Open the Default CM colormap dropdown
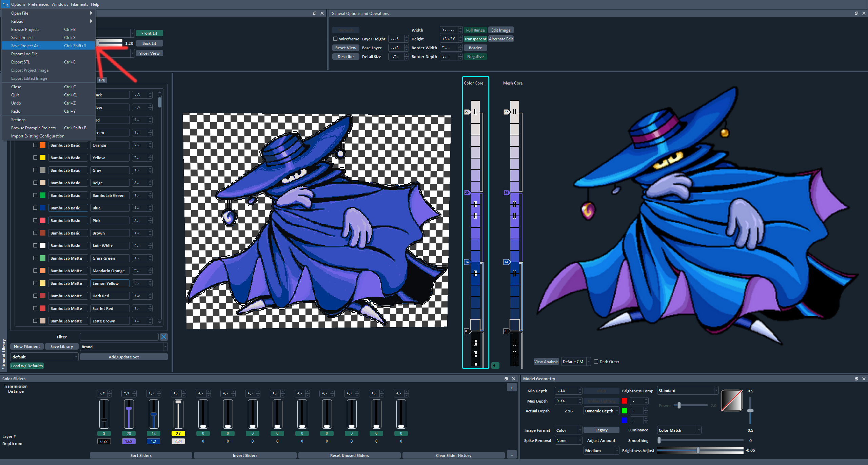Screen dimensions: 868x465 point(576,361)
